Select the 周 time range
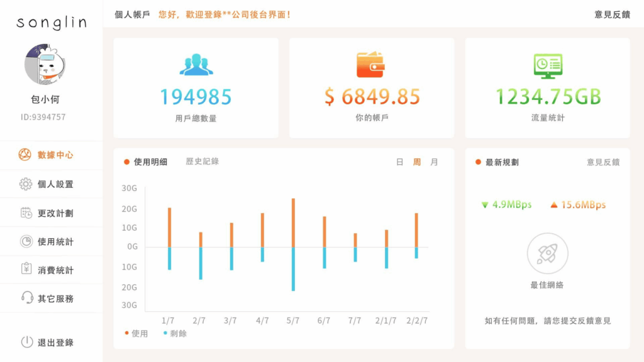This screenshot has height=362, width=644. tap(417, 162)
